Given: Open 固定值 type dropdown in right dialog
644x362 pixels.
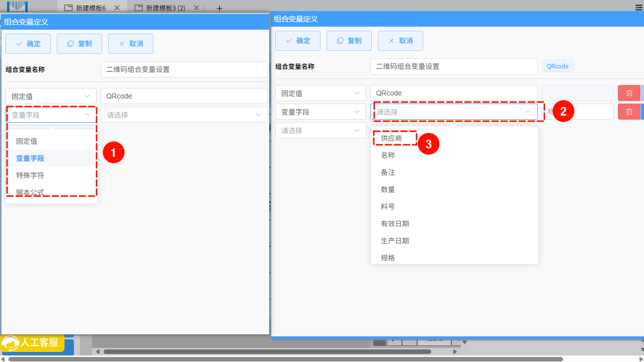Looking at the screenshot, I should (x=320, y=93).
